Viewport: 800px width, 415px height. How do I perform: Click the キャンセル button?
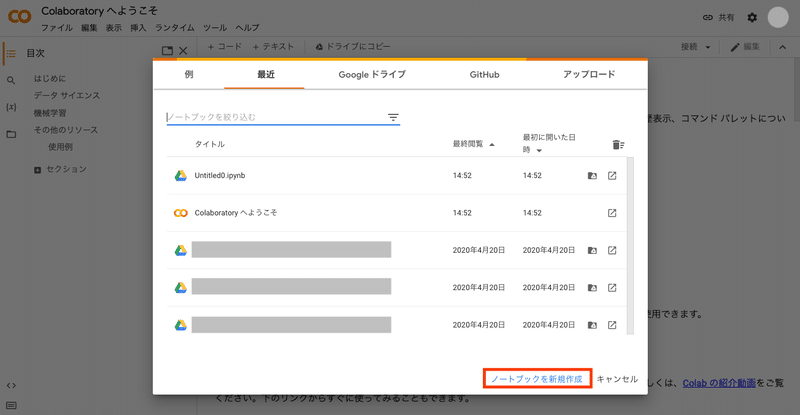617,379
